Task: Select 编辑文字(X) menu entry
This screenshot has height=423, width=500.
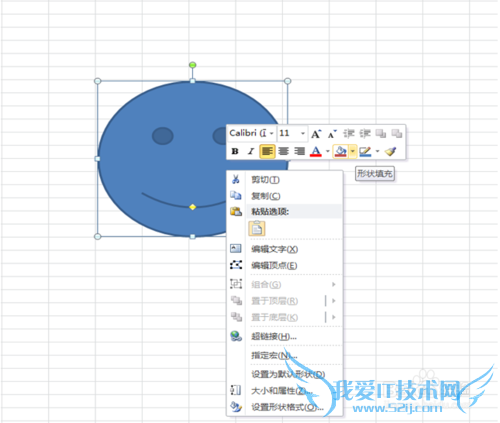Action: (x=284, y=249)
